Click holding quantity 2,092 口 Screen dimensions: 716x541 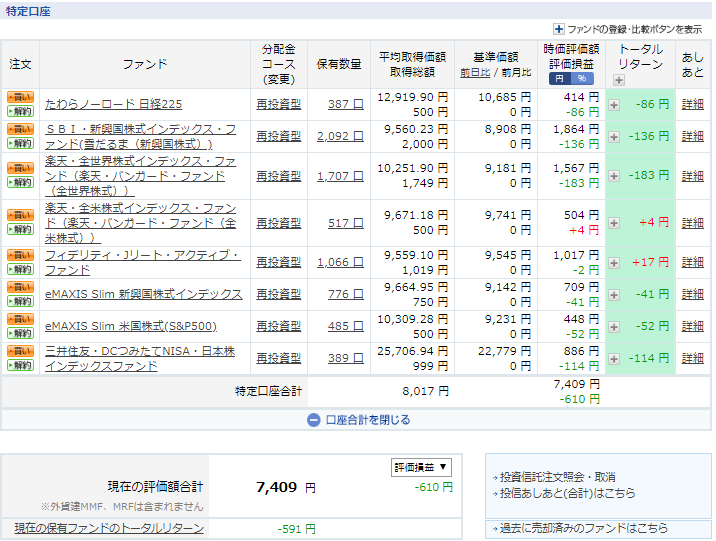point(340,136)
